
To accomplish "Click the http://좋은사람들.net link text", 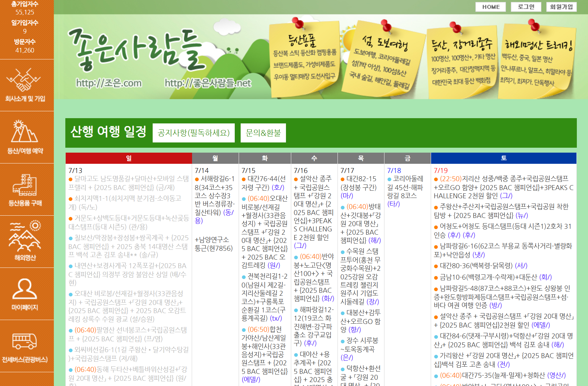I will pos(208,83).
